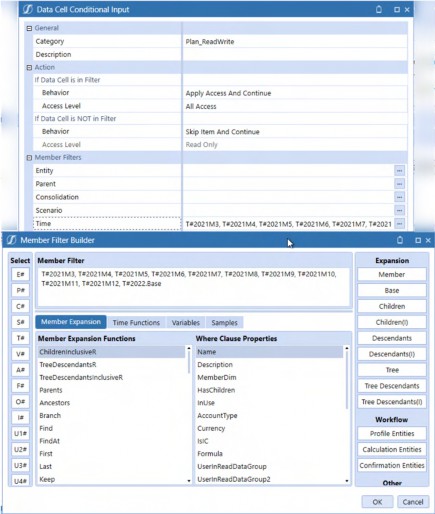Click the Base expansion button
This screenshot has height=514, width=435.
(392, 290)
